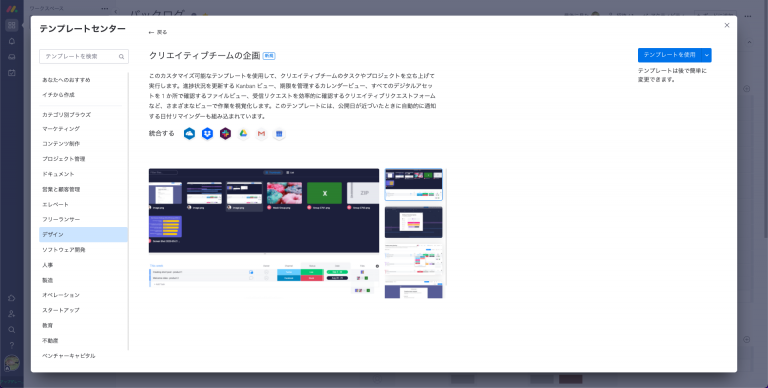Open Gmail integration icon

[x=261, y=133]
